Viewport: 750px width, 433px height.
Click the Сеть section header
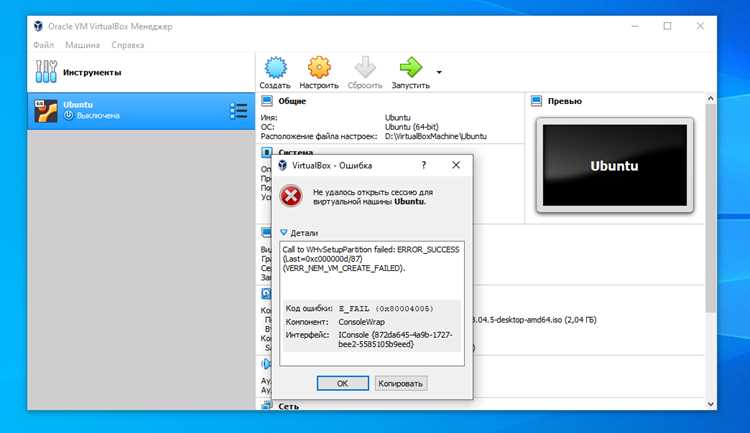pyautogui.click(x=288, y=406)
